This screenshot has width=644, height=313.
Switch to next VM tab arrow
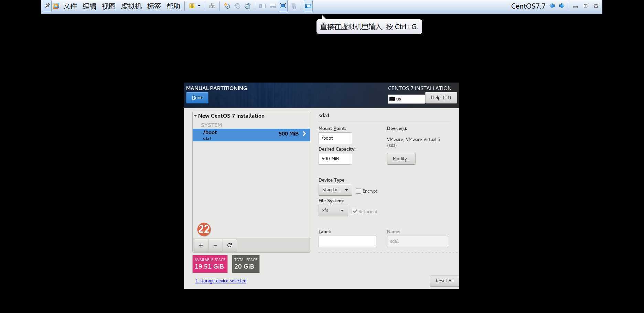562,6
